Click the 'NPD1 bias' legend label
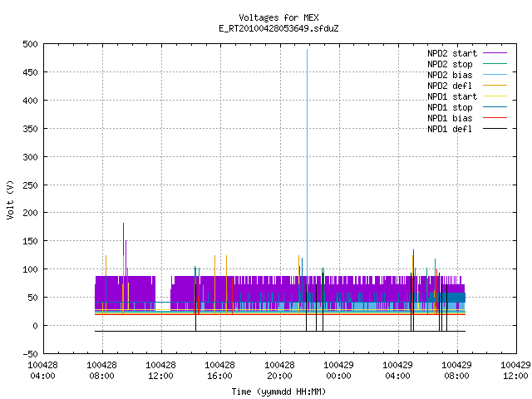 click(x=450, y=118)
